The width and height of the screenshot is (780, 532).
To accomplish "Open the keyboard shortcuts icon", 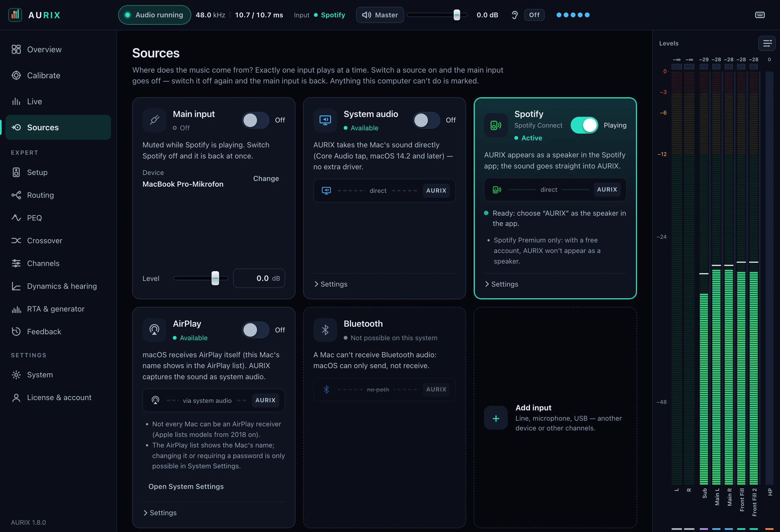I will tap(760, 15).
